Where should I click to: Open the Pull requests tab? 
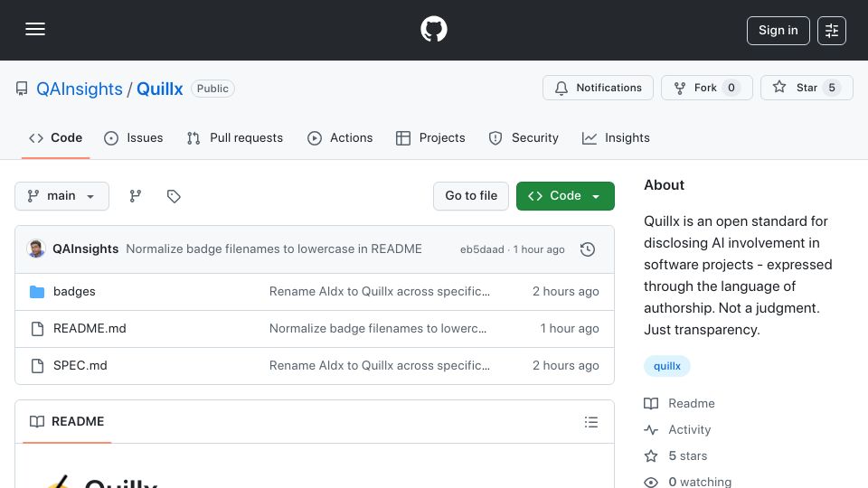[x=235, y=137]
